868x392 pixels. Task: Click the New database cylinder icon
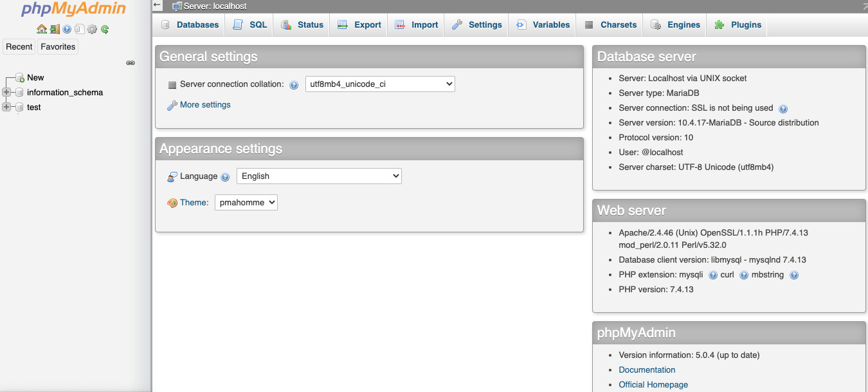(x=20, y=78)
